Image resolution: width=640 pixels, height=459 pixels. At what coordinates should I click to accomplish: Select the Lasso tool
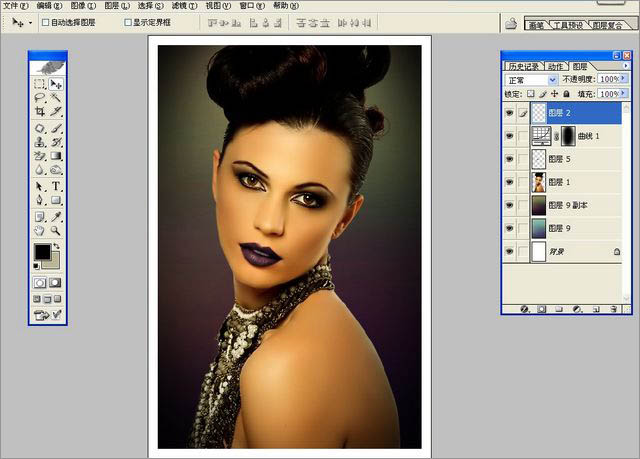(x=39, y=98)
